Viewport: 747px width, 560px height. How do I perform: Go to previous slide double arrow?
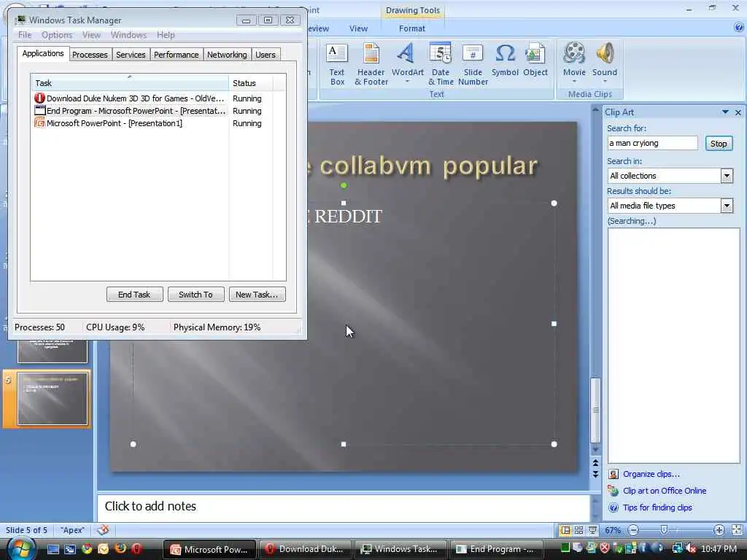pyautogui.click(x=595, y=463)
